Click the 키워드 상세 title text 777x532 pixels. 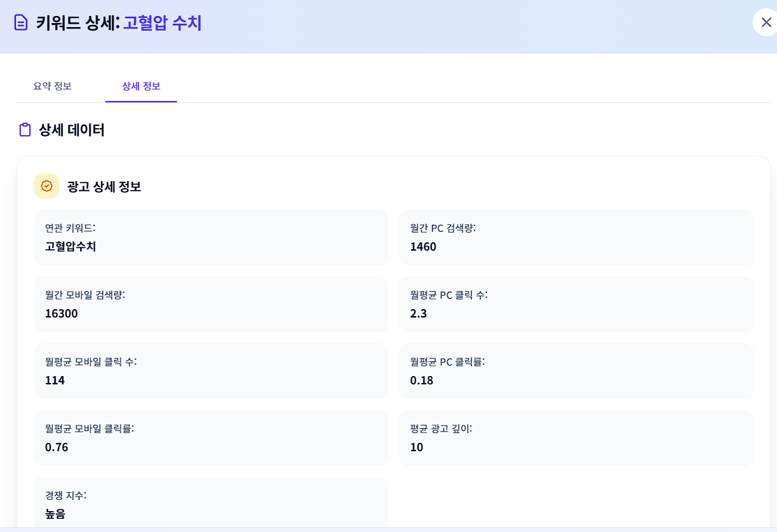[78, 23]
